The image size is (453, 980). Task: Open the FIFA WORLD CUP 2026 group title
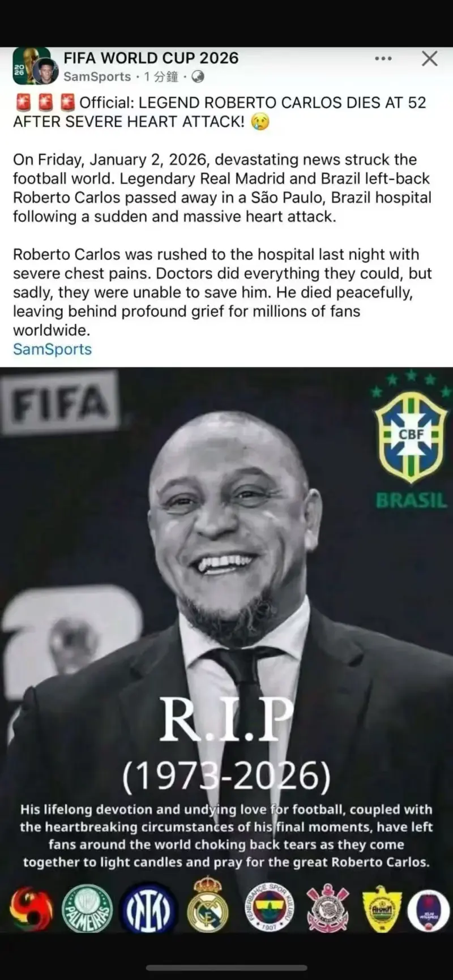[x=151, y=58]
